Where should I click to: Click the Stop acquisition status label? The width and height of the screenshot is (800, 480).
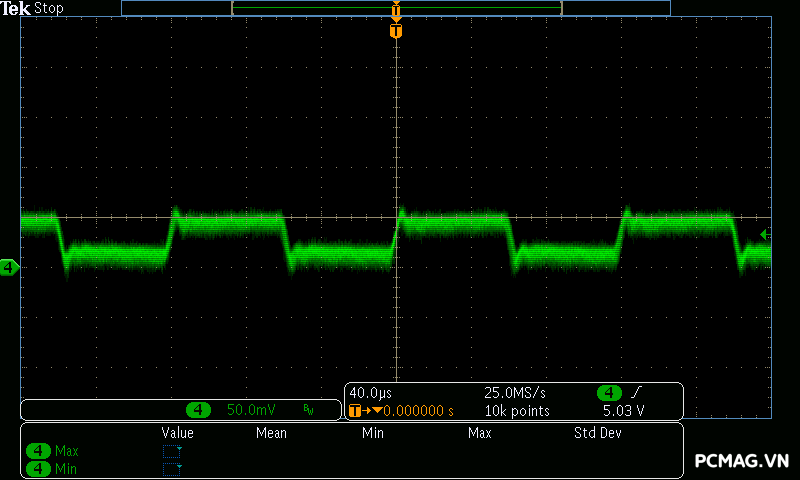[48, 9]
